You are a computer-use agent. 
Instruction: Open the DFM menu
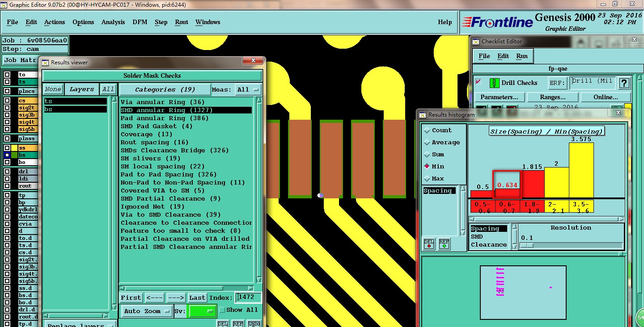point(140,22)
